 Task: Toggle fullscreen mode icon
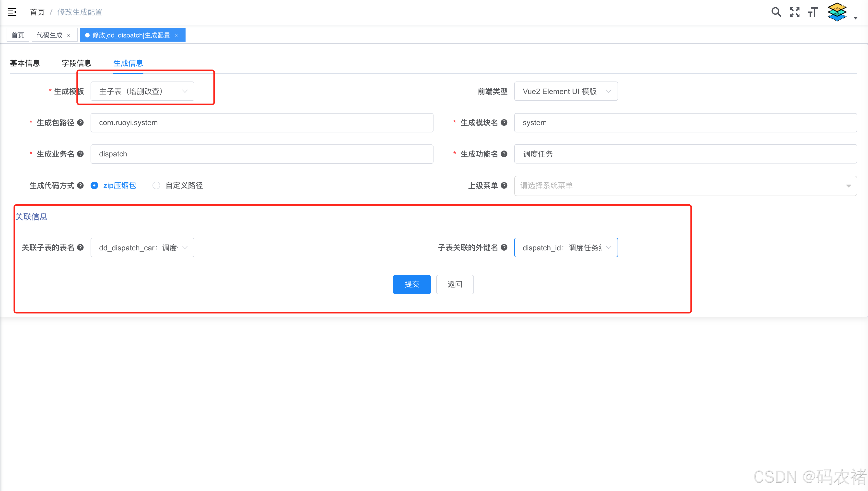pos(795,12)
